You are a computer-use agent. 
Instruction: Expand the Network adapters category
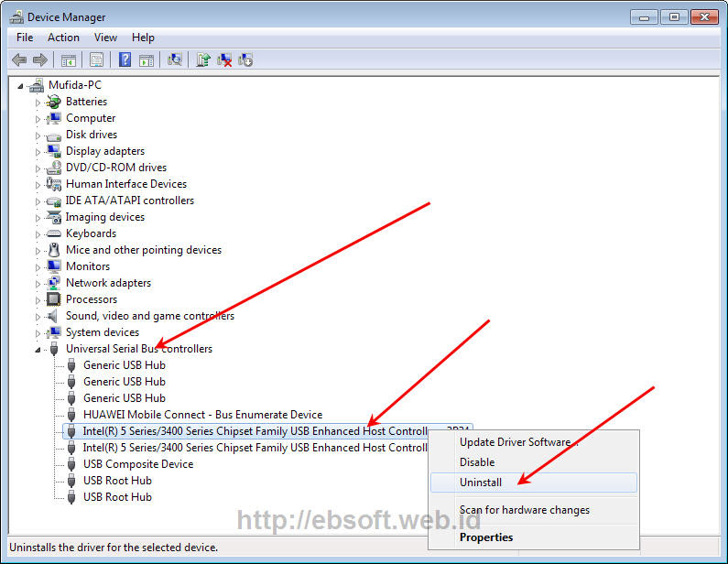[x=38, y=284]
